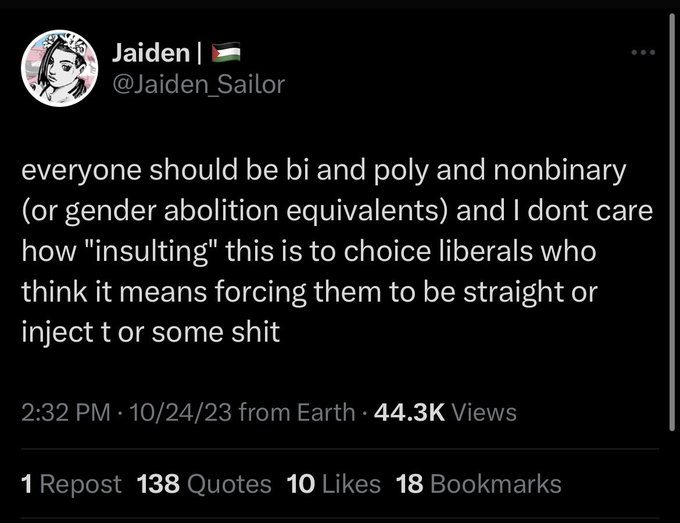Show the 10 Likes list
This screenshot has height=523, width=680.
pos(333,484)
